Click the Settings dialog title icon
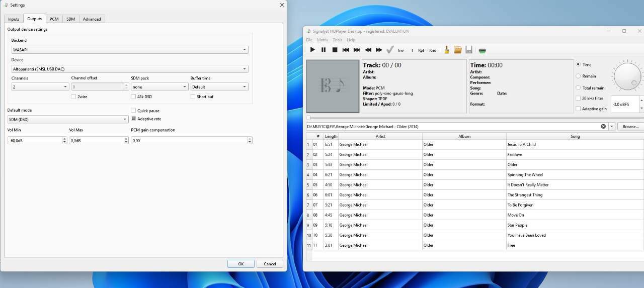The width and height of the screenshot is (644, 288). (6, 5)
